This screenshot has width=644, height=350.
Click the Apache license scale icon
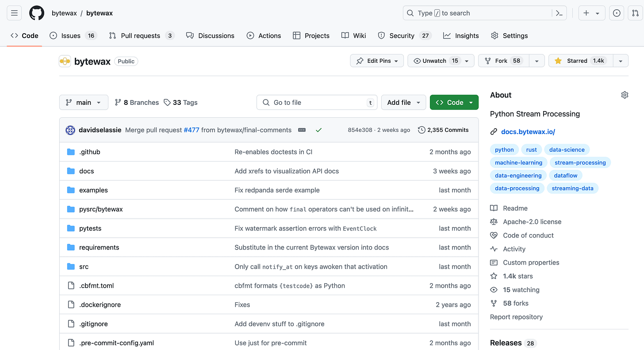[494, 222]
